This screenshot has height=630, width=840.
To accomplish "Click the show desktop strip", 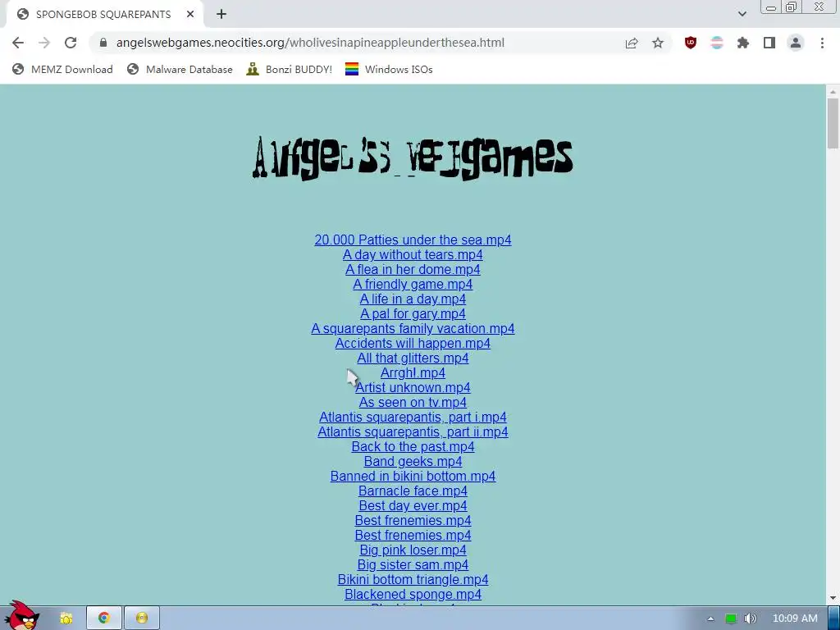I will (834, 619).
